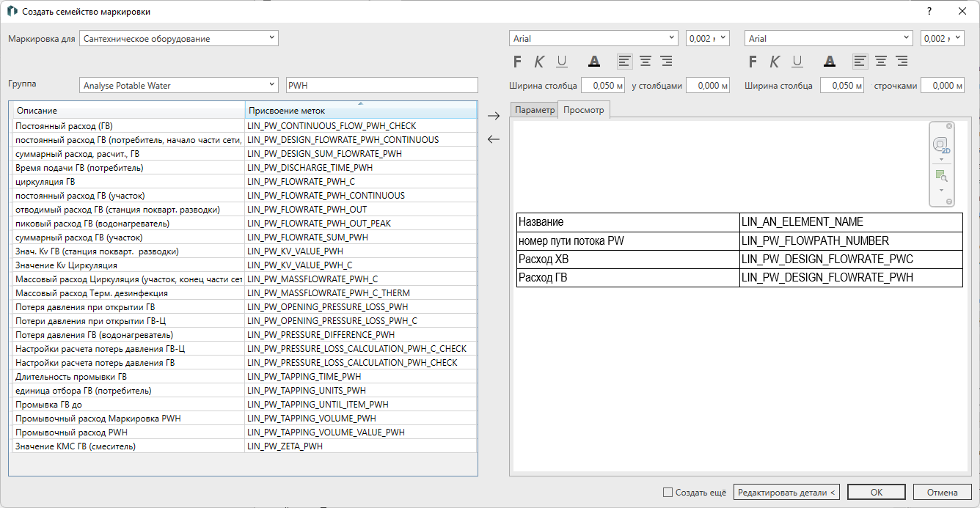This screenshot has height=508, width=980.
Task: Open left font color picker
Action: coord(594,62)
